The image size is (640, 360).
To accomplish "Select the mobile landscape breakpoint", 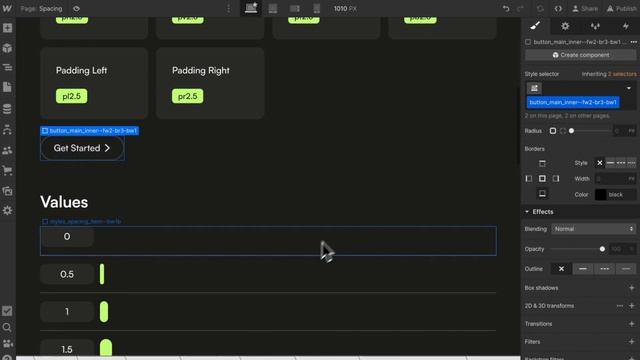I will [295, 9].
